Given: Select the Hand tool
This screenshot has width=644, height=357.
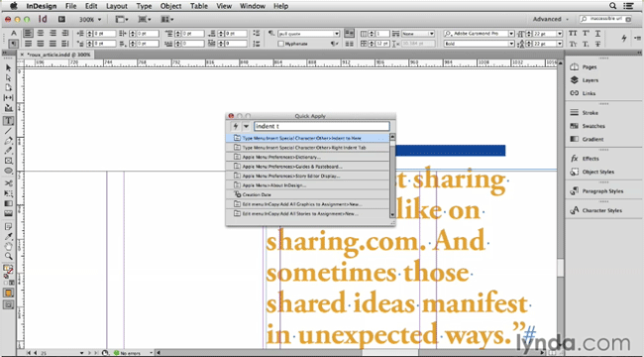Looking at the screenshot, I should click(x=8, y=246).
